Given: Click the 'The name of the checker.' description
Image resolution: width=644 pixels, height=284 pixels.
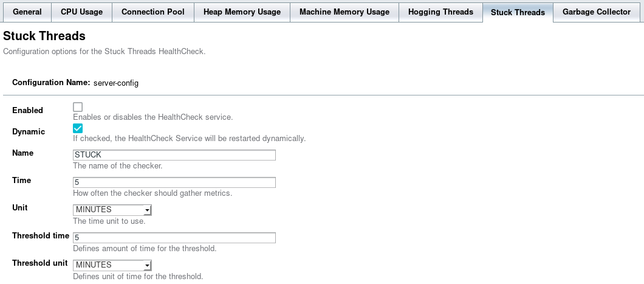Looking at the screenshot, I should 118,166.
